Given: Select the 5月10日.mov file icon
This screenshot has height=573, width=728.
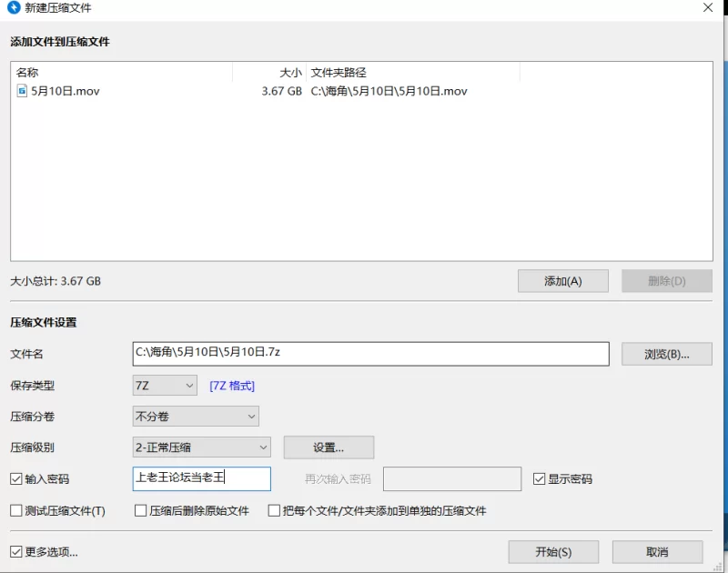Looking at the screenshot, I should pos(23,91).
